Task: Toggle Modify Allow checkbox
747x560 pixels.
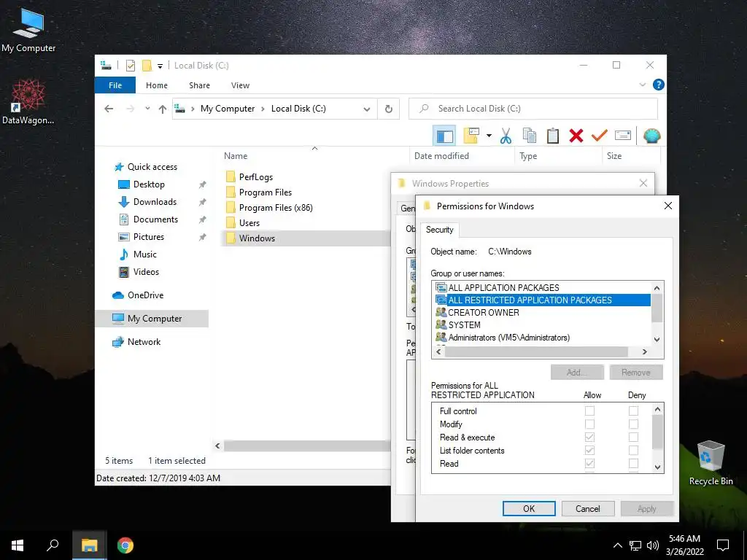Action: pos(589,424)
